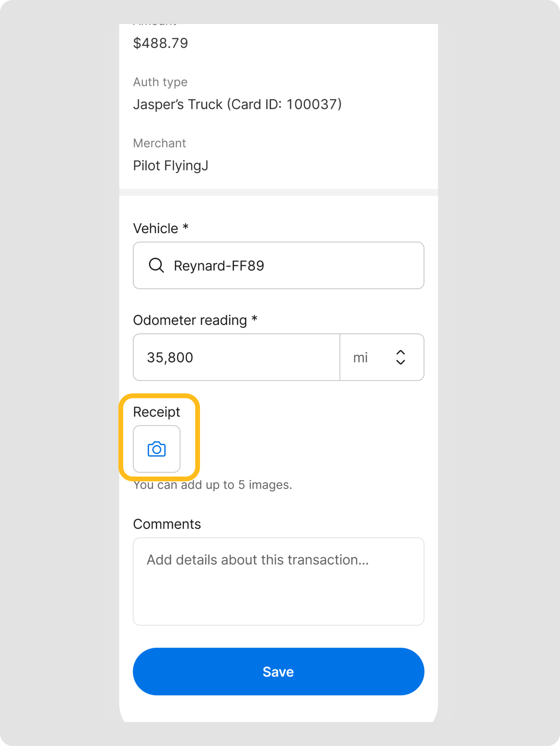Click the Receipt section label
Viewport: 560px width, 746px height.
[157, 412]
